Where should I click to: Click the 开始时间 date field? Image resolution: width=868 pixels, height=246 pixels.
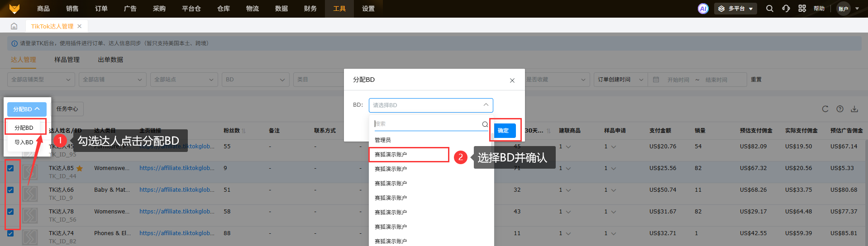pyautogui.click(x=678, y=80)
